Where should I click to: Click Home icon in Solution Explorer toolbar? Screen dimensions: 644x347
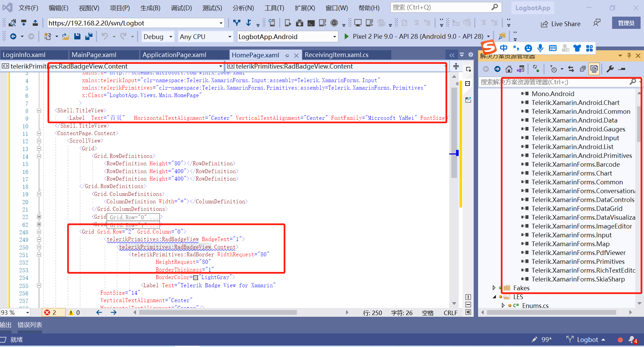point(509,69)
